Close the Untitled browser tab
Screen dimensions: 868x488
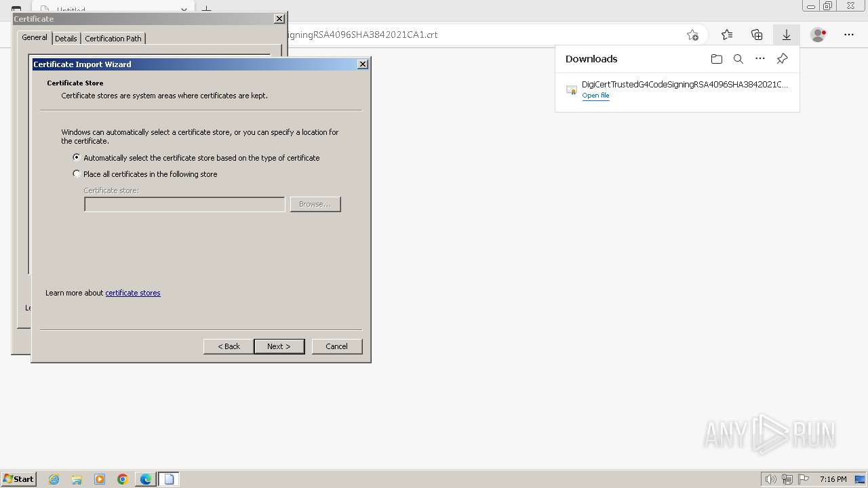pyautogui.click(x=184, y=9)
